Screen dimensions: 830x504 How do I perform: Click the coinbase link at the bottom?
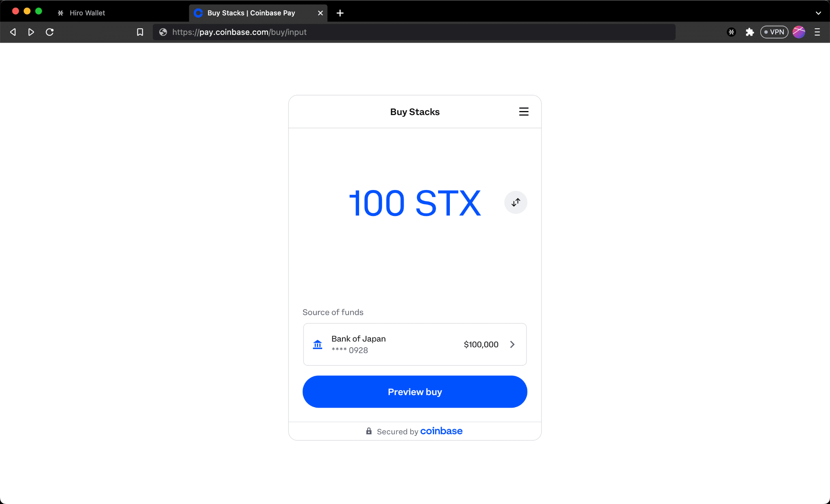click(x=441, y=431)
